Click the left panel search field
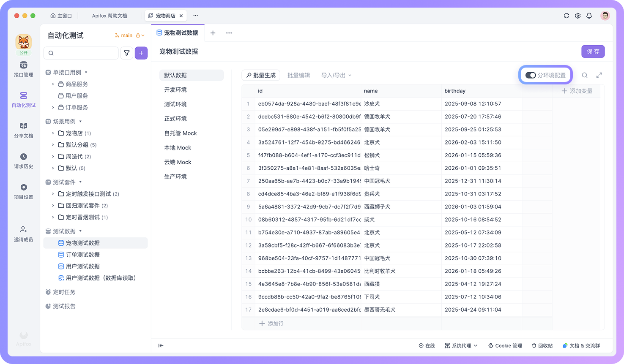 coord(81,53)
